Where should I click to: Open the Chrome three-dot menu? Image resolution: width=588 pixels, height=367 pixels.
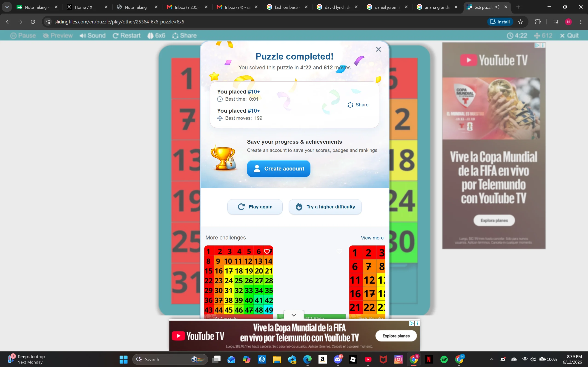pos(581,22)
